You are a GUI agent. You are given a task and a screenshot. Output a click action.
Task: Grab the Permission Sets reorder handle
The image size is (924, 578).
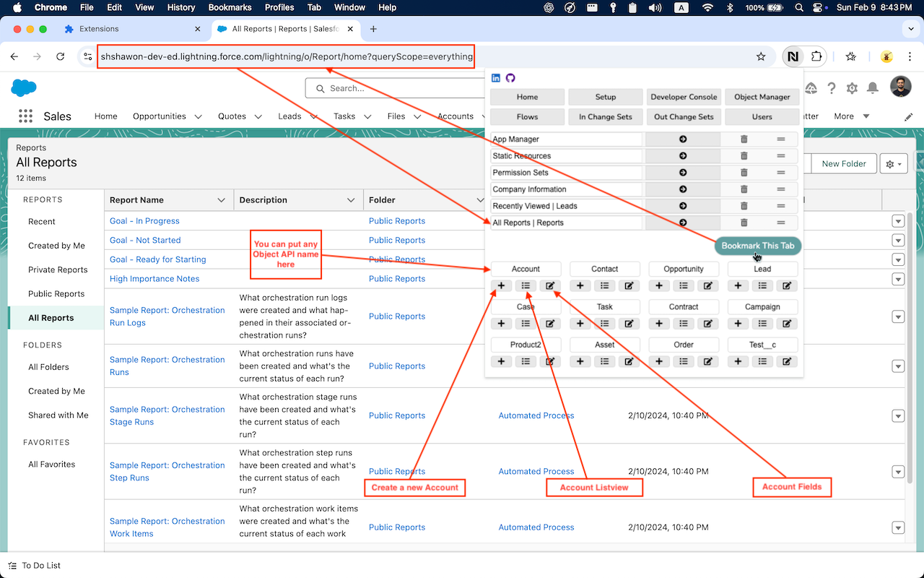point(780,173)
